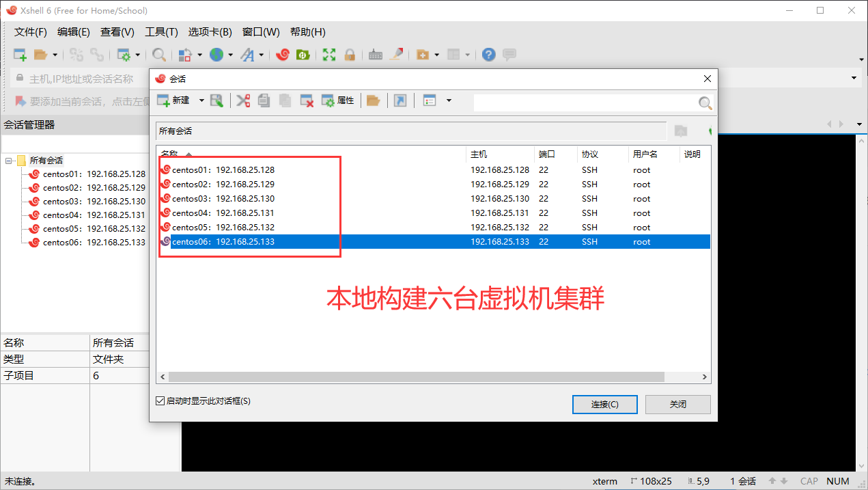Launch Xftp with the green icon
This screenshot has width=868, height=490.
303,55
